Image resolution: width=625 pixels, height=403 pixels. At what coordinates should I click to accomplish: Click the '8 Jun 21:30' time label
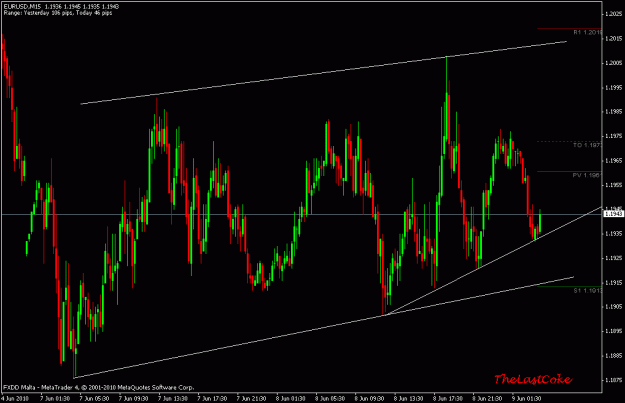coord(487,398)
